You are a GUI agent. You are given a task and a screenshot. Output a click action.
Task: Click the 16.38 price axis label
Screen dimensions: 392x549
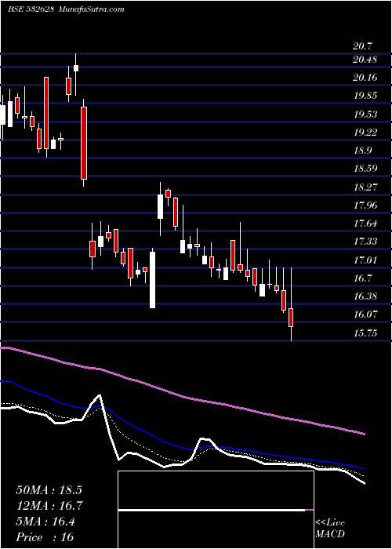click(365, 296)
